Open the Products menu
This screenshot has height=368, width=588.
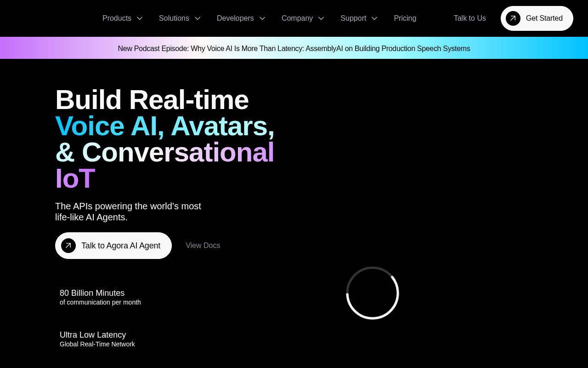point(117,18)
